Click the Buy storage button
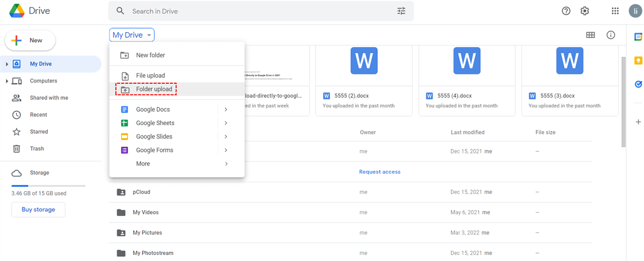This screenshot has height=261, width=644. tap(38, 209)
